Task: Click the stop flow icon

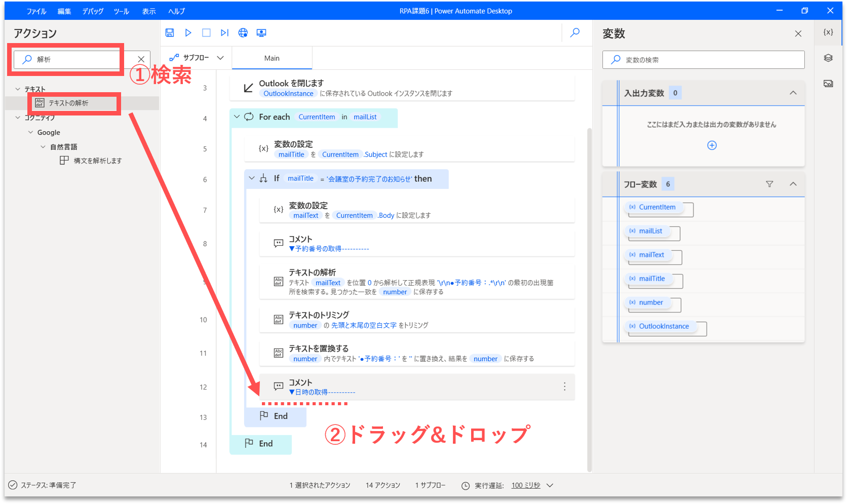Action: [206, 33]
